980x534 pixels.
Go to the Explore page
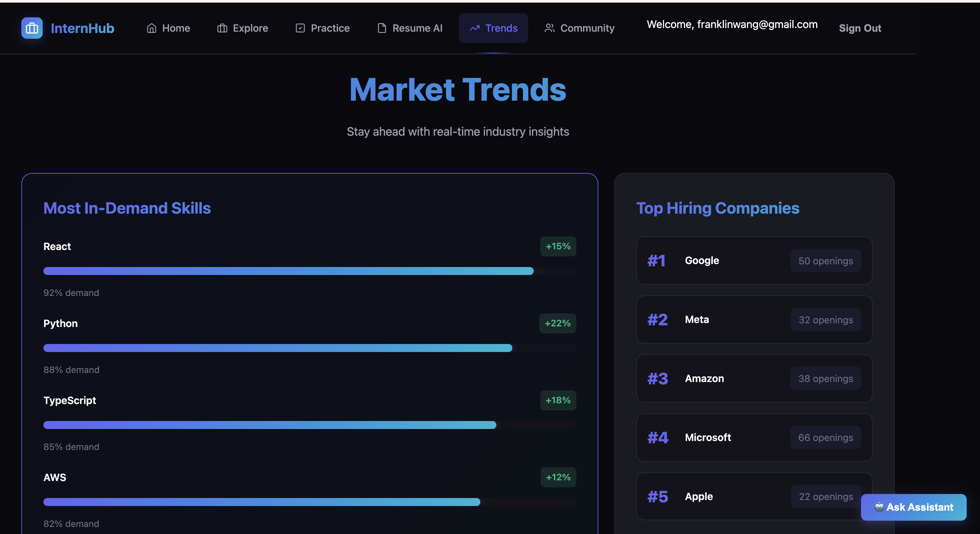(242, 28)
